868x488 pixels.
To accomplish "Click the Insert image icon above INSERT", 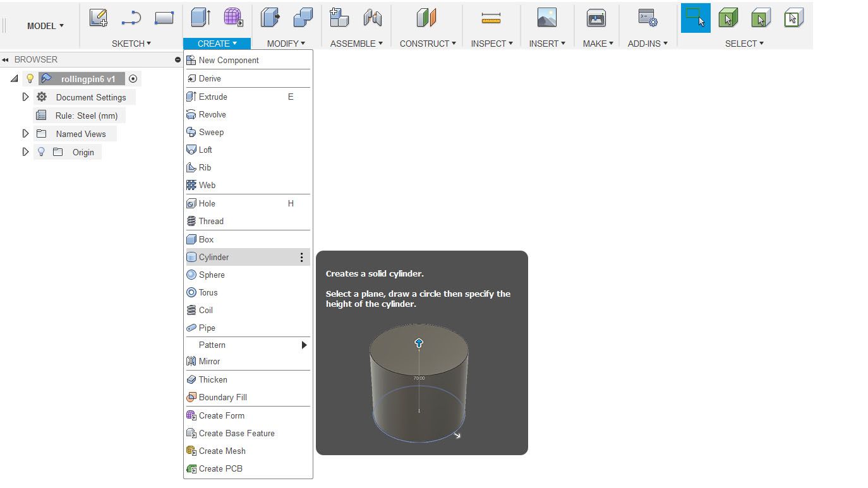I will [547, 18].
